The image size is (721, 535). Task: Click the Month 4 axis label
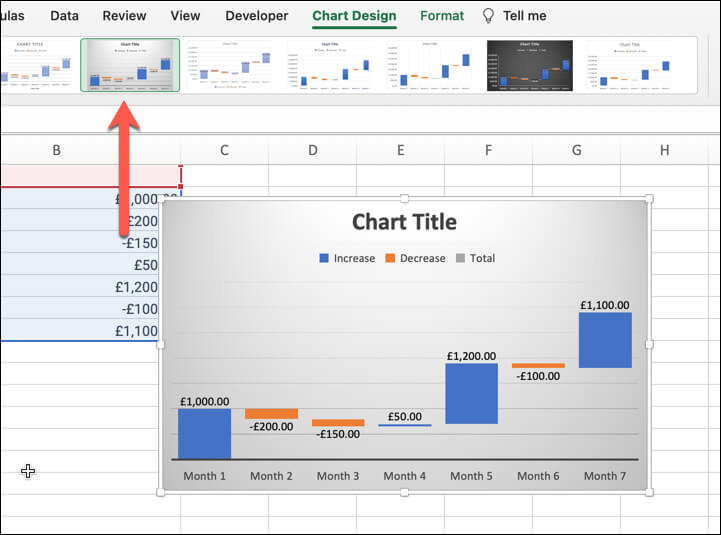point(405,476)
